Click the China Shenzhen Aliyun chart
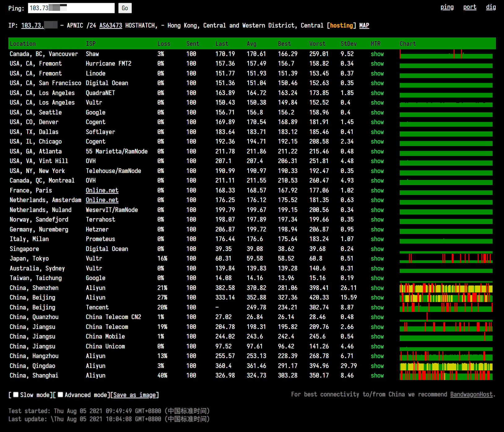Image resolution: width=504 pixels, height=432 pixels. 446,288
